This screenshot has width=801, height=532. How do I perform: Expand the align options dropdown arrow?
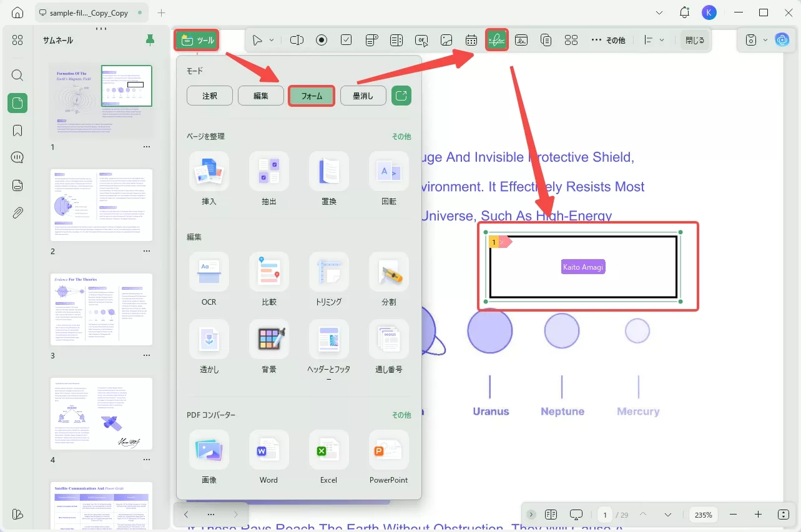click(x=662, y=40)
